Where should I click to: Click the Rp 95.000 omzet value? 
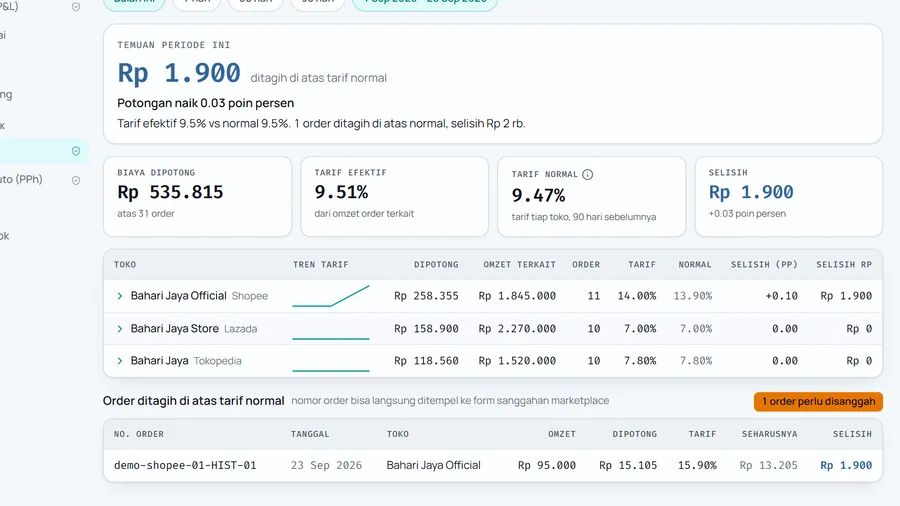(547, 465)
